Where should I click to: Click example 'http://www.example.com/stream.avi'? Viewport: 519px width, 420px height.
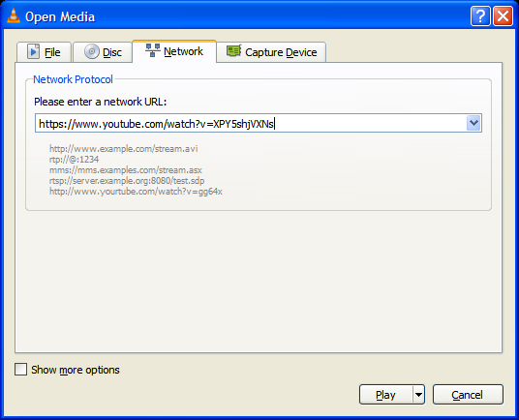[124, 149]
